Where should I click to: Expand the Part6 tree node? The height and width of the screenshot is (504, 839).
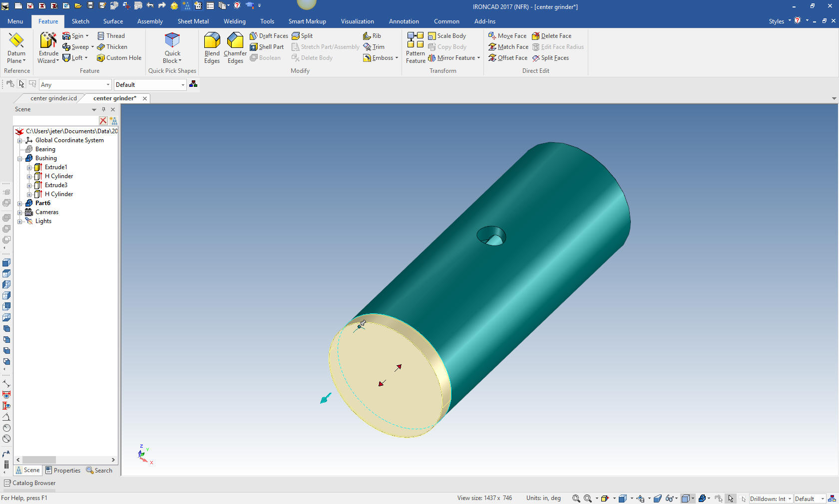(20, 204)
